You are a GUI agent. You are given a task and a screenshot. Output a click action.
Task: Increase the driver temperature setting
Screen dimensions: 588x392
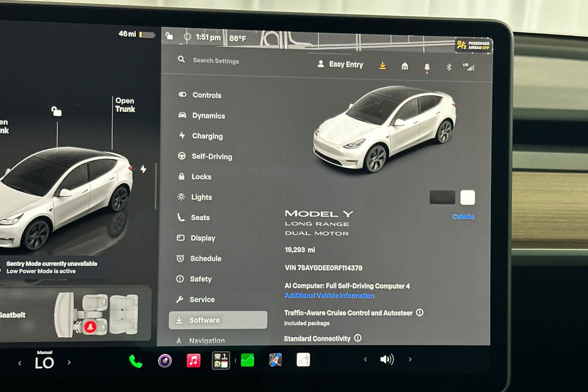click(69, 362)
